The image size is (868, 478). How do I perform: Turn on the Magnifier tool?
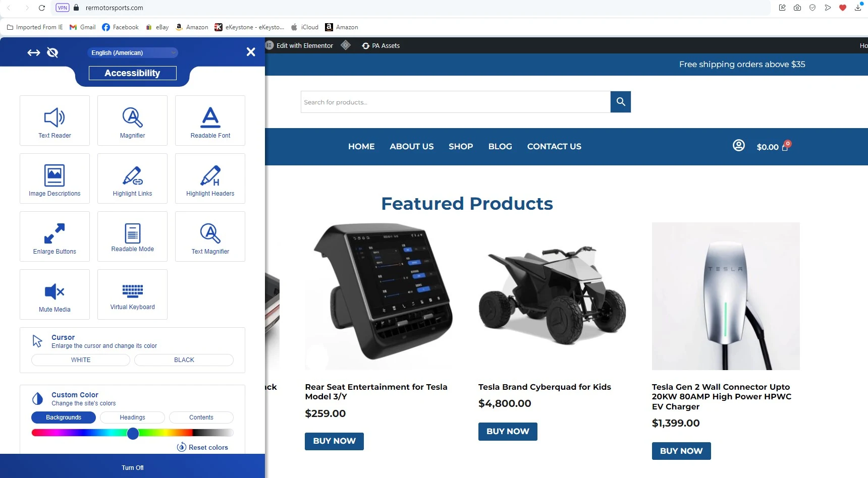tap(132, 121)
